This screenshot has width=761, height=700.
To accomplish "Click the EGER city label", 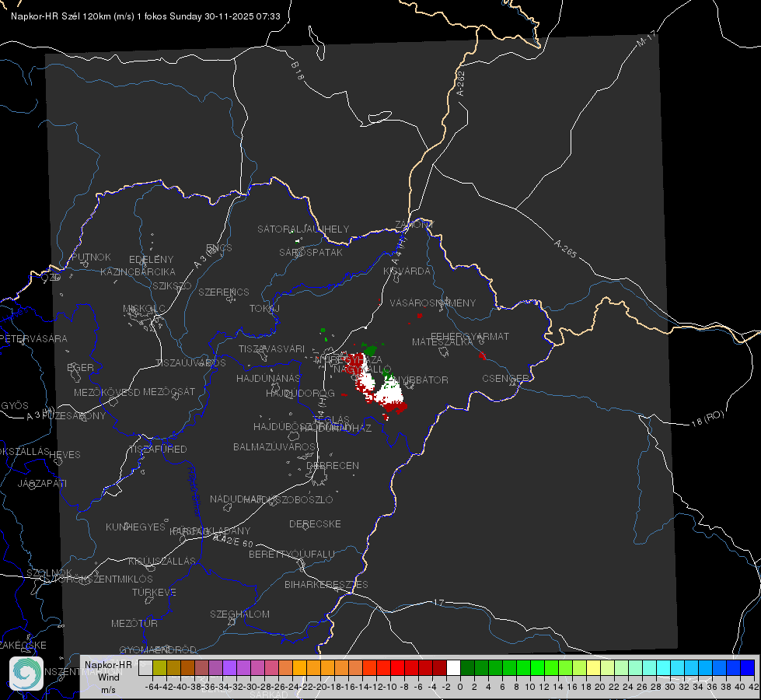I will coord(80,367).
